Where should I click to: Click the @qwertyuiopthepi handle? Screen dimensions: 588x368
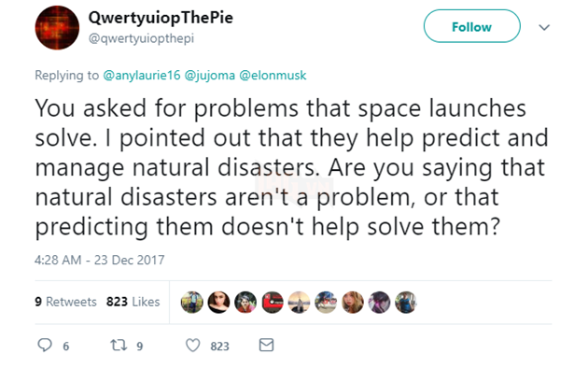tap(141, 38)
